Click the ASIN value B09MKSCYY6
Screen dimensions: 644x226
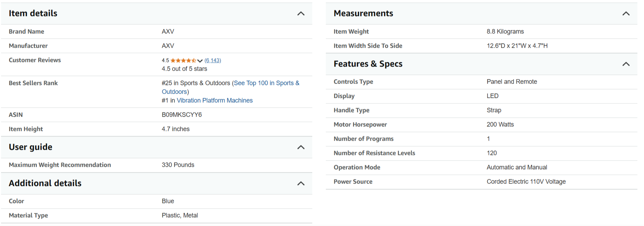tap(182, 115)
